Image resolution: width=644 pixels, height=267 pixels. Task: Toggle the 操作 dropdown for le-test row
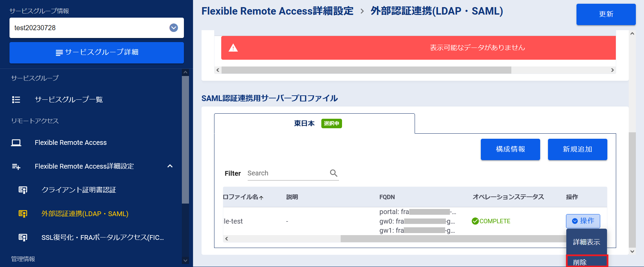583,221
